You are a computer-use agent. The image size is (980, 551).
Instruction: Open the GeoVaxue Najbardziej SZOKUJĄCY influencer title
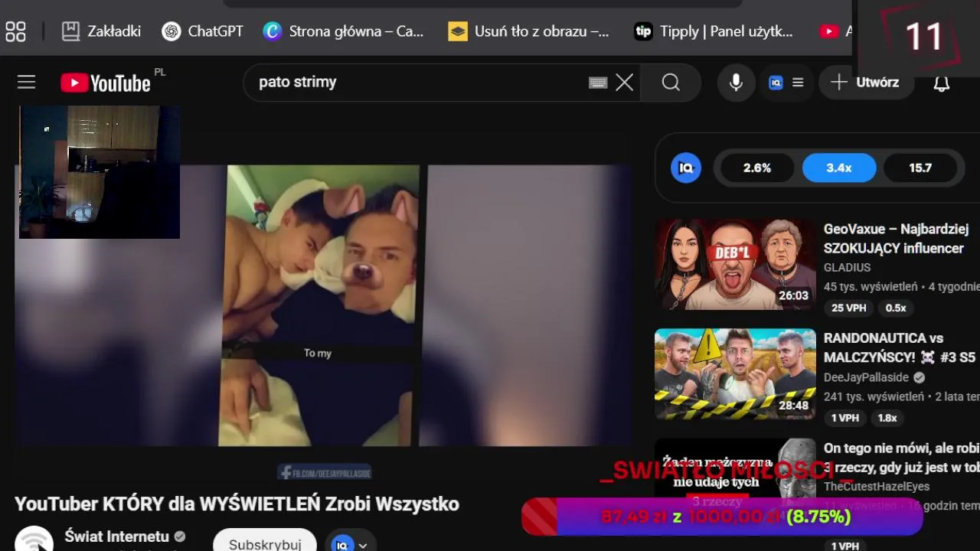pyautogui.click(x=896, y=239)
